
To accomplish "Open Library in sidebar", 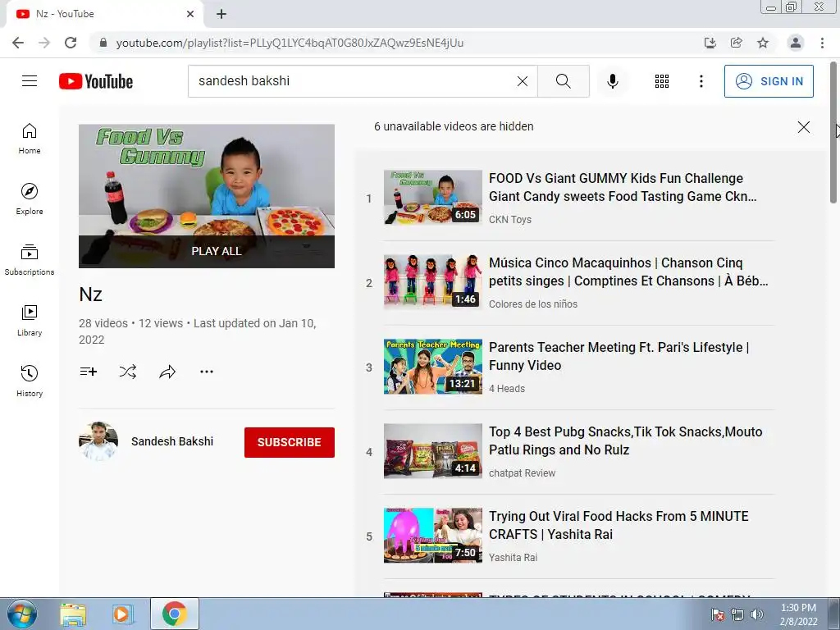I will [x=30, y=321].
